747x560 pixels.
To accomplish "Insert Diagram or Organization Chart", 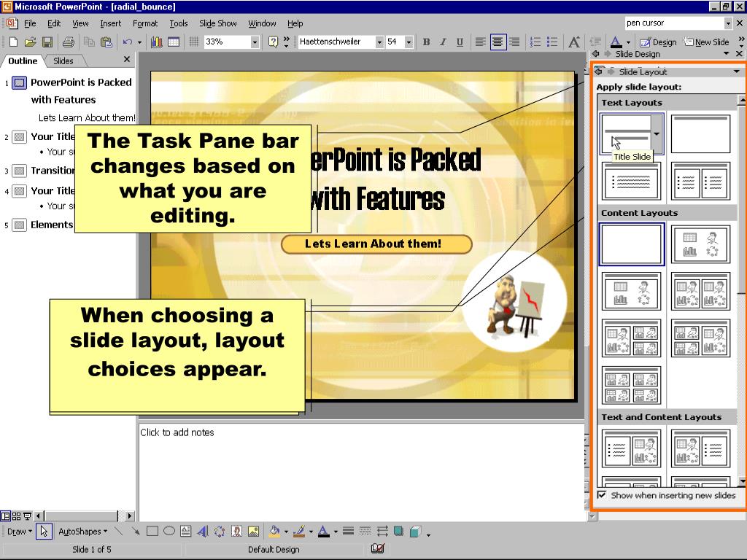I will [219, 531].
